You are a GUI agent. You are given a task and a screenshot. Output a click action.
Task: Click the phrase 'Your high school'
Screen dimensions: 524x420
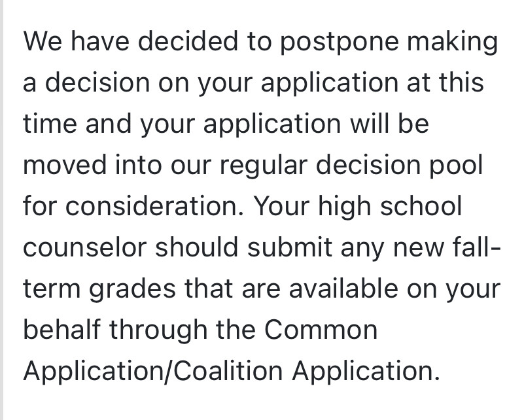pos(358,207)
